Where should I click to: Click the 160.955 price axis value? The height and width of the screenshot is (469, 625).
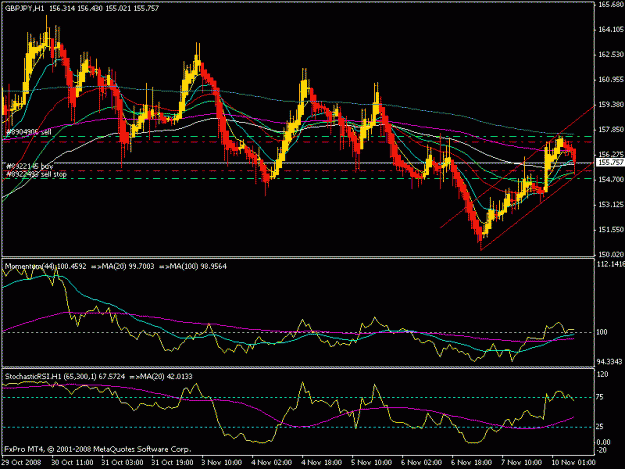coord(611,80)
